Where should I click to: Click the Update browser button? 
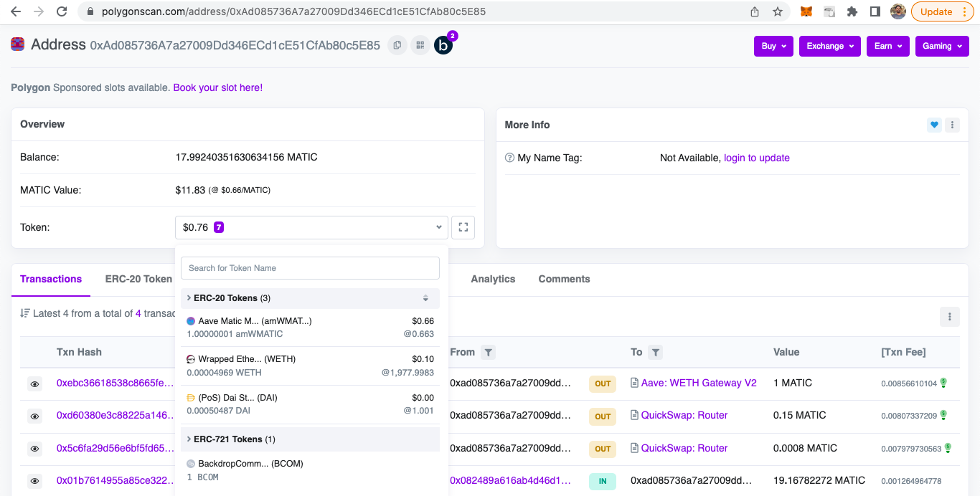pyautogui.click(x=942, y=11)
